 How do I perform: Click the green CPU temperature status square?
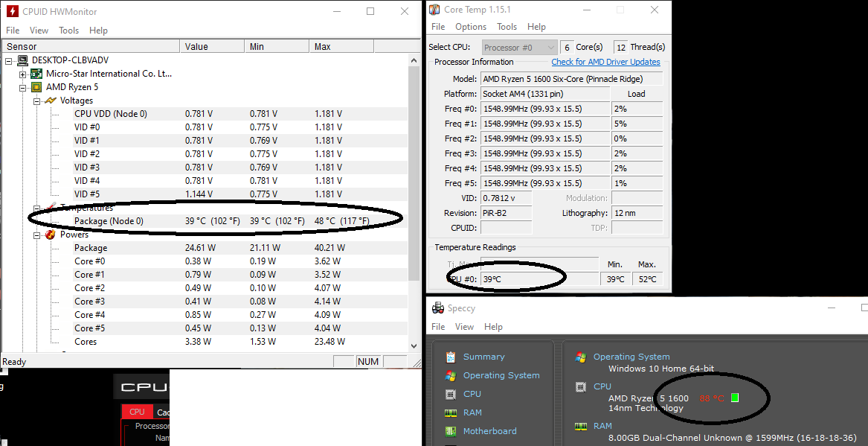point(735,398)
